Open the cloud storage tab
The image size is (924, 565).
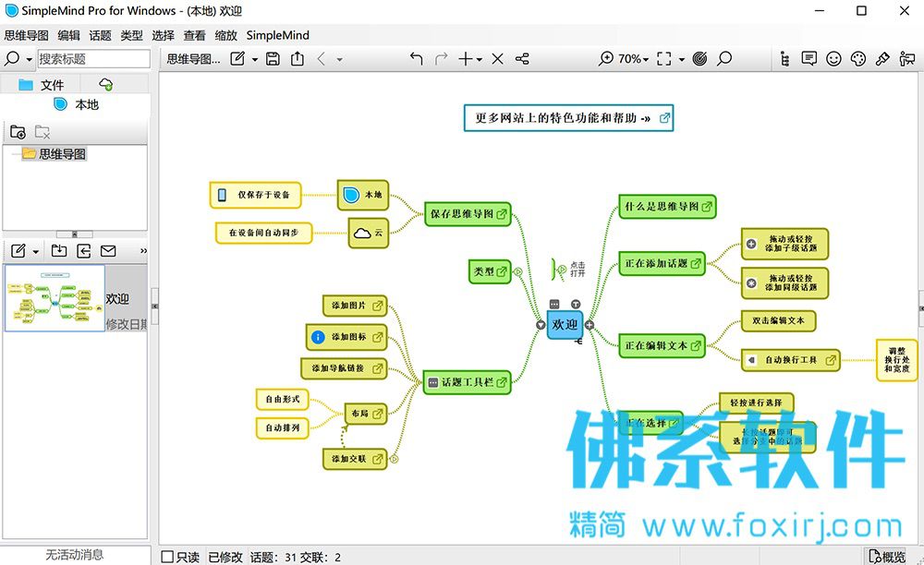click(106, 85)
